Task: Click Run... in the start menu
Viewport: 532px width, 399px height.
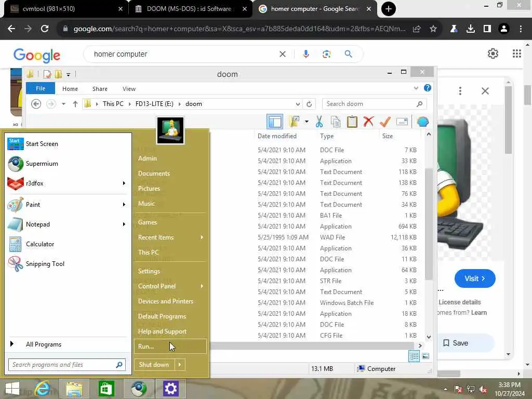Action: (x=170, y=347)
